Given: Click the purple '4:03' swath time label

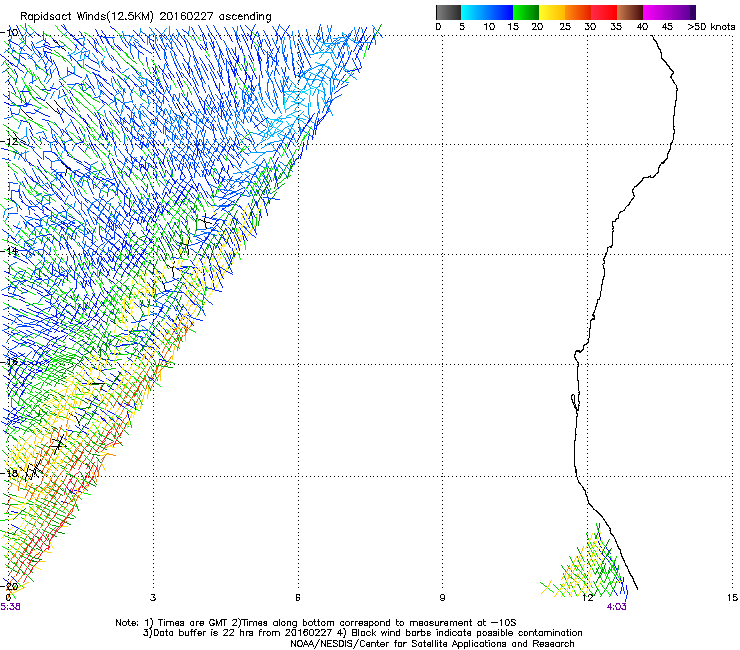Looking at the screenshot, I should 616,607.
